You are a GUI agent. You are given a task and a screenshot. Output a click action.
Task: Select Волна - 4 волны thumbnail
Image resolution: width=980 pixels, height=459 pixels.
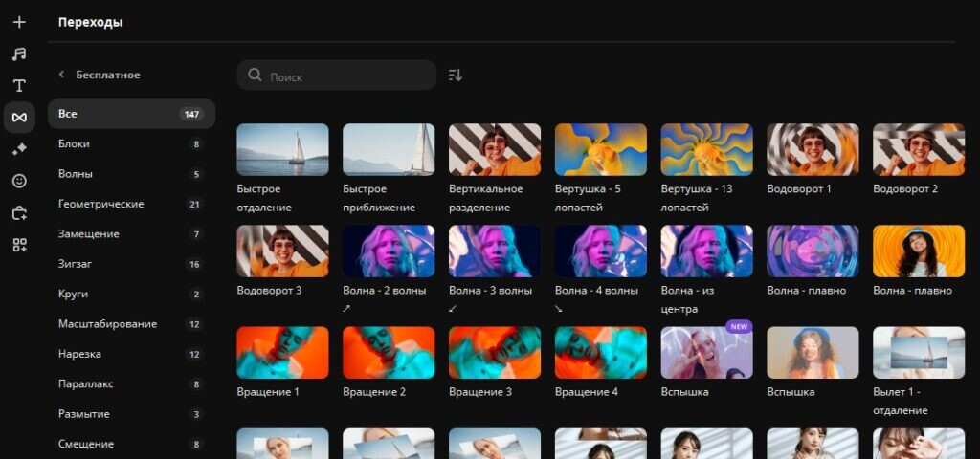(601, 251)
